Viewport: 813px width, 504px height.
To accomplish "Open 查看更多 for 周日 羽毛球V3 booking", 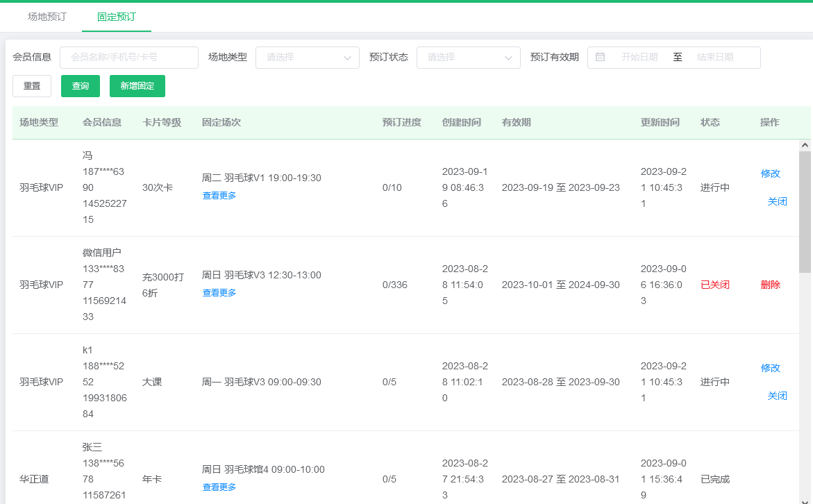I will [219, 293].
